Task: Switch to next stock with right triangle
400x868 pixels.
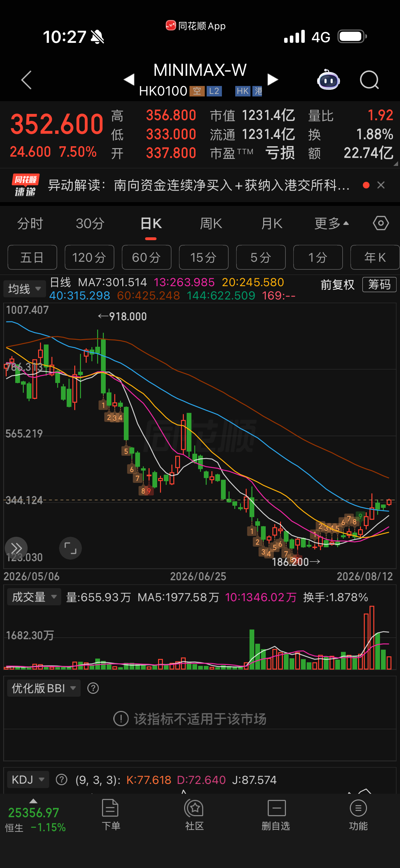Action: pyautogui.click(x=272, y=80)
